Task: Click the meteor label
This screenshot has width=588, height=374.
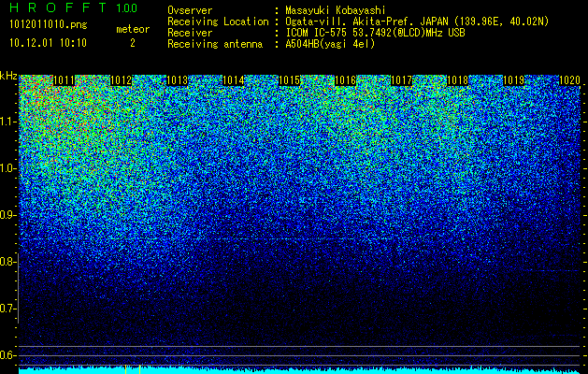Action: pos(133,29)
